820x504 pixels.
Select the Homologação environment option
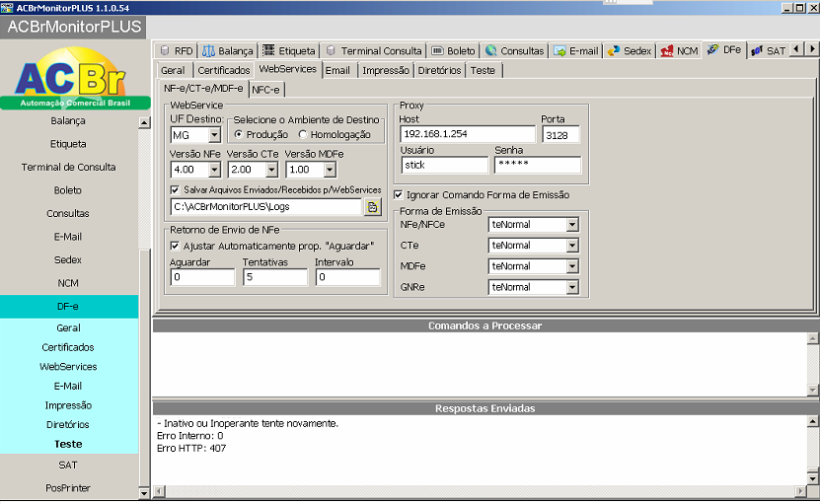303,134
